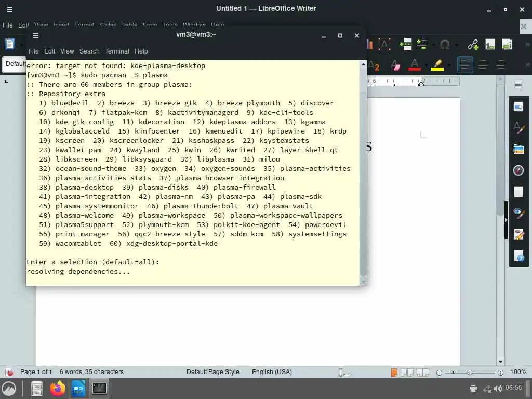
Task: Open the terminal Help menu
Action: click(141, 51)
